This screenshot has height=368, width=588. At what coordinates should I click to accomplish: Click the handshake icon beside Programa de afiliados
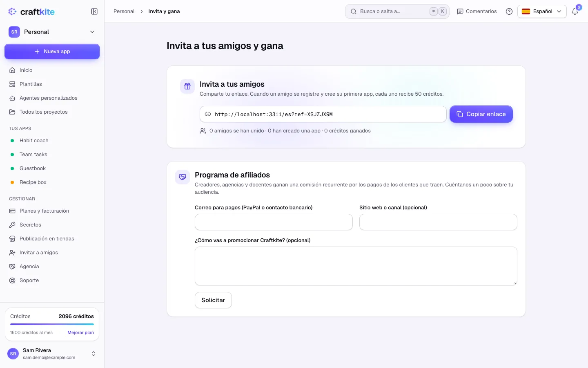point(183,177)
